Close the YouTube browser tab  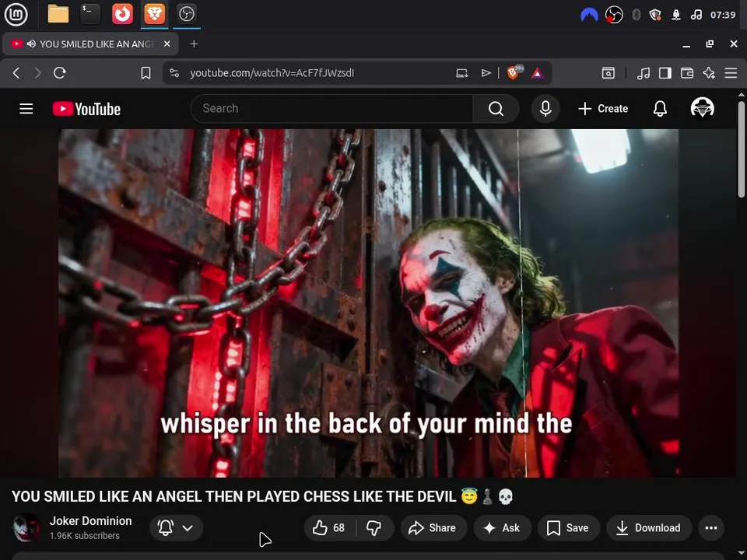coord(167,44)
